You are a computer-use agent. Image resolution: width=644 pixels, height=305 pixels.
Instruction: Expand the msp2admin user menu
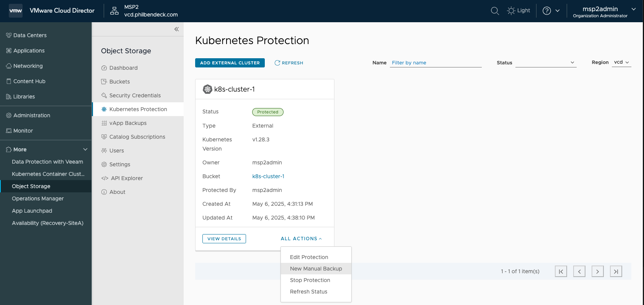[x=634, y=9]
